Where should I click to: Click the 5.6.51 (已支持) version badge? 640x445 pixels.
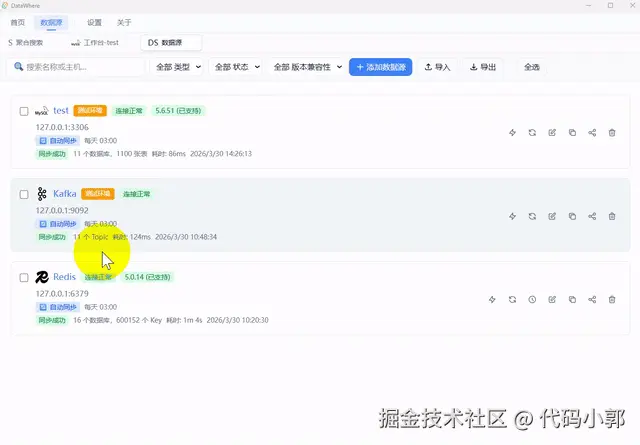[178, 111]
